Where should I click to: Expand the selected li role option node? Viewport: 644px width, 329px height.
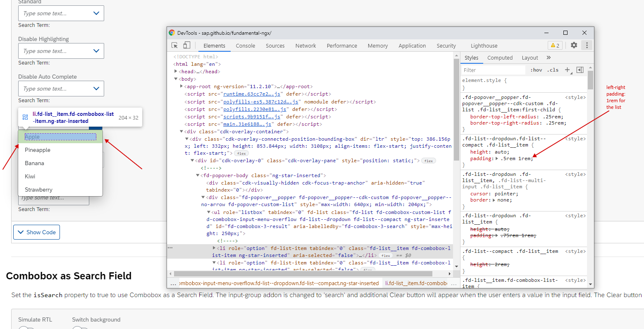pyautogui.click(x=214, y=248)
